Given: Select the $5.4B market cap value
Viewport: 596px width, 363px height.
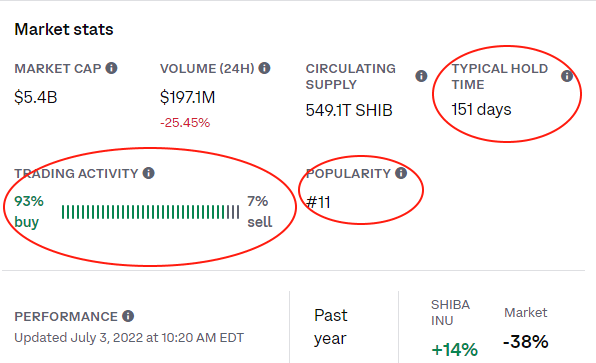Looking at the screenshot, I should pyautogui.click(x=36, y=97).
